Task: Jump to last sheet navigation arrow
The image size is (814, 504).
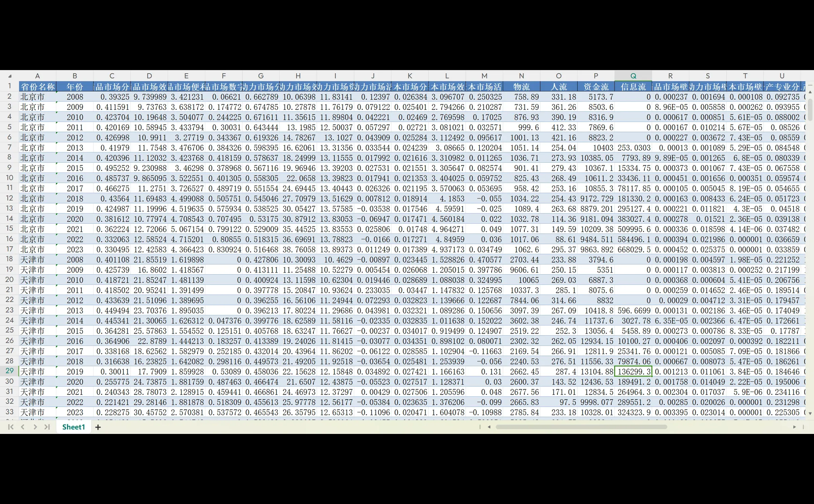Action: tap(47, 427)
